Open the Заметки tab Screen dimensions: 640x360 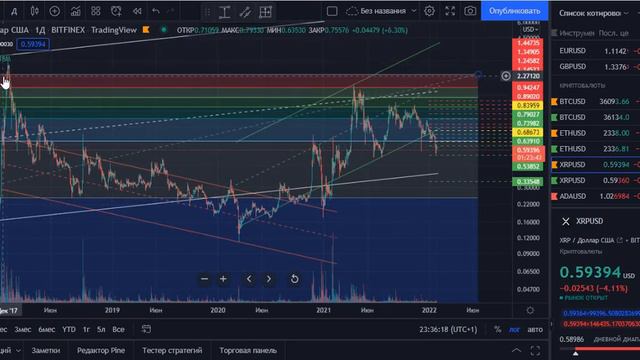[x=46, y=350]
